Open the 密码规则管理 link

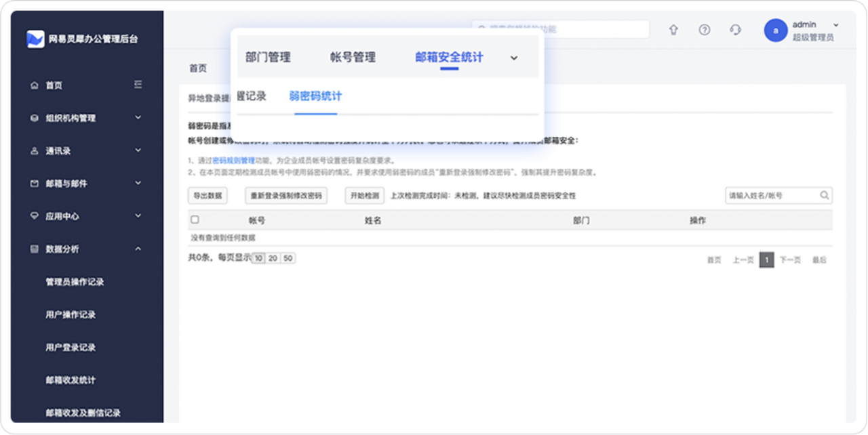click(x=233, y=161)
